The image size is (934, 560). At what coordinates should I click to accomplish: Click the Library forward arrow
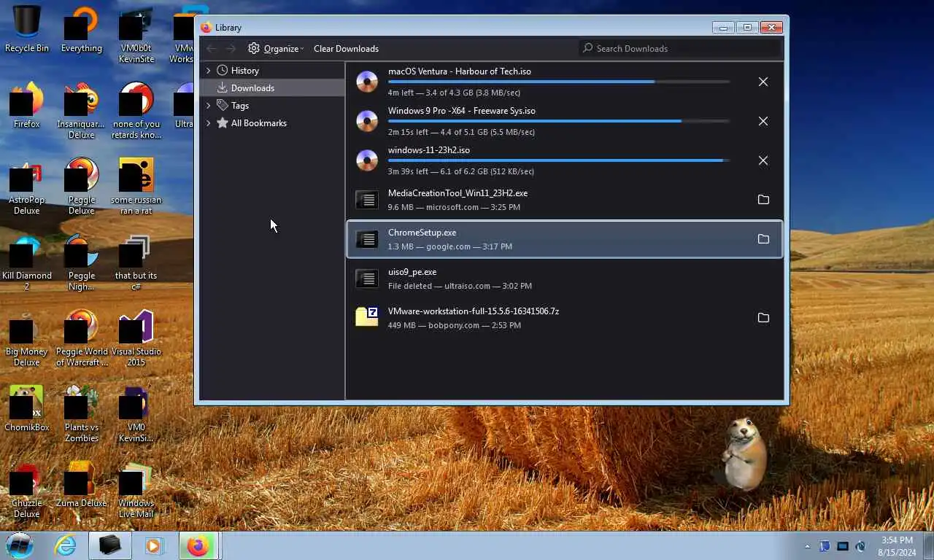231,49
